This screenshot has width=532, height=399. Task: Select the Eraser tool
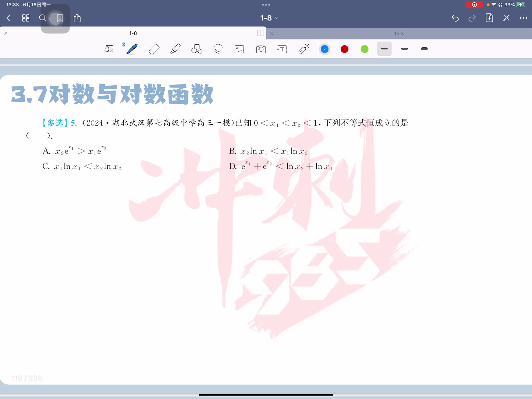pos(154,49)
